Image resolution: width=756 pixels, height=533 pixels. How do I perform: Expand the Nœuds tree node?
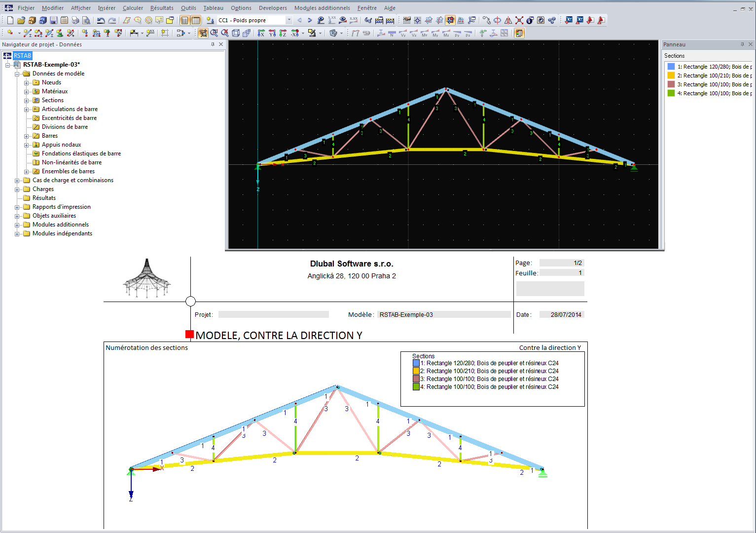27,83
